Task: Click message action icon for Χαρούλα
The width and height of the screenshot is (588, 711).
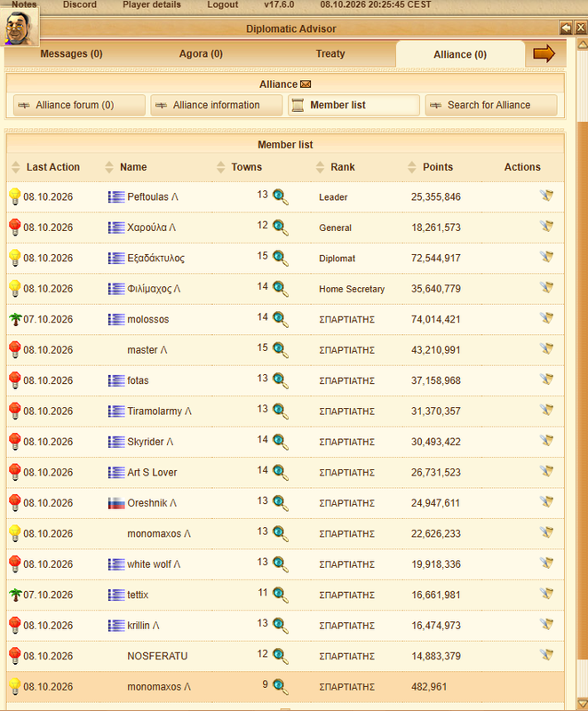Action: click(547, 226)
